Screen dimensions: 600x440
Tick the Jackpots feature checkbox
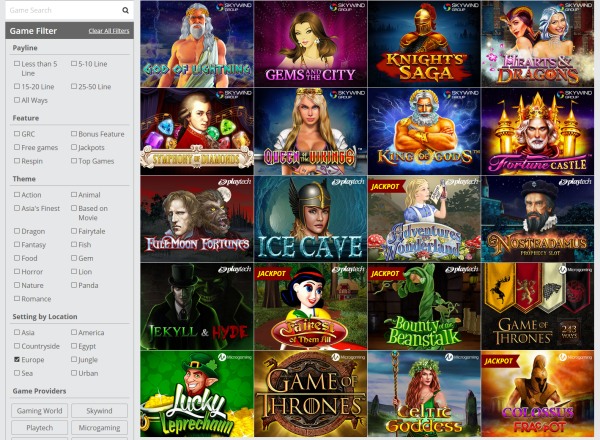pos(74,147)
